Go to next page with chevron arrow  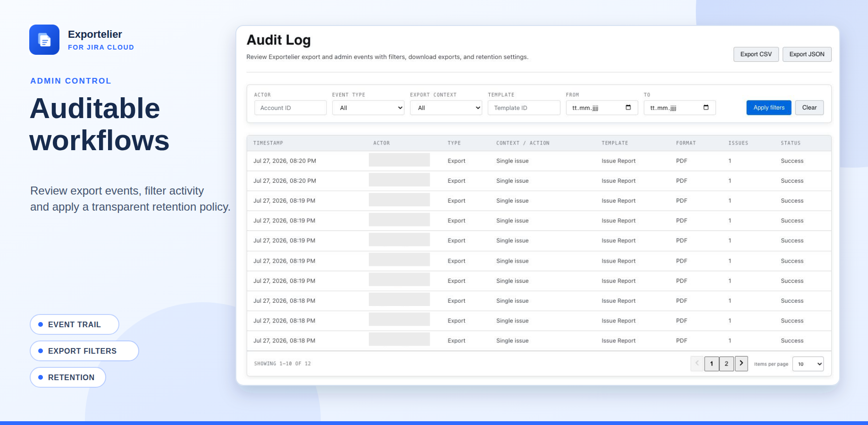741,364
